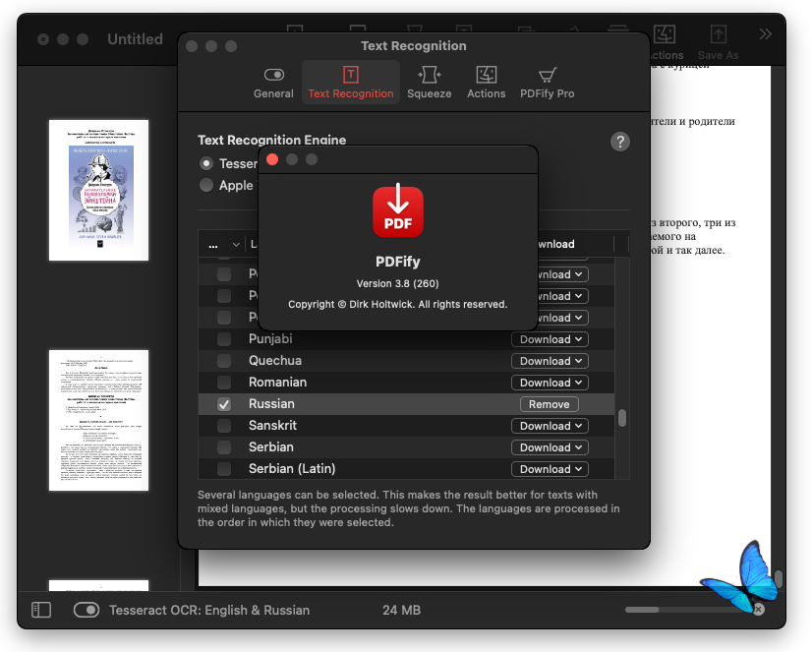Screen dimensions: 812x652
Task: Enable the Serbian language checkbox
Action: pyautogui.click(x=224, y=447)
